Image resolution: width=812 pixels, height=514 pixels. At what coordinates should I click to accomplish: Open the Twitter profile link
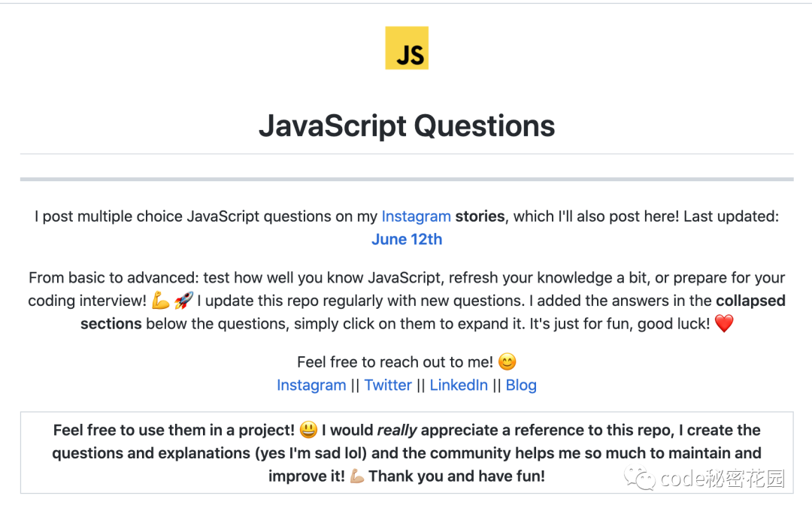tap(388, 385)
